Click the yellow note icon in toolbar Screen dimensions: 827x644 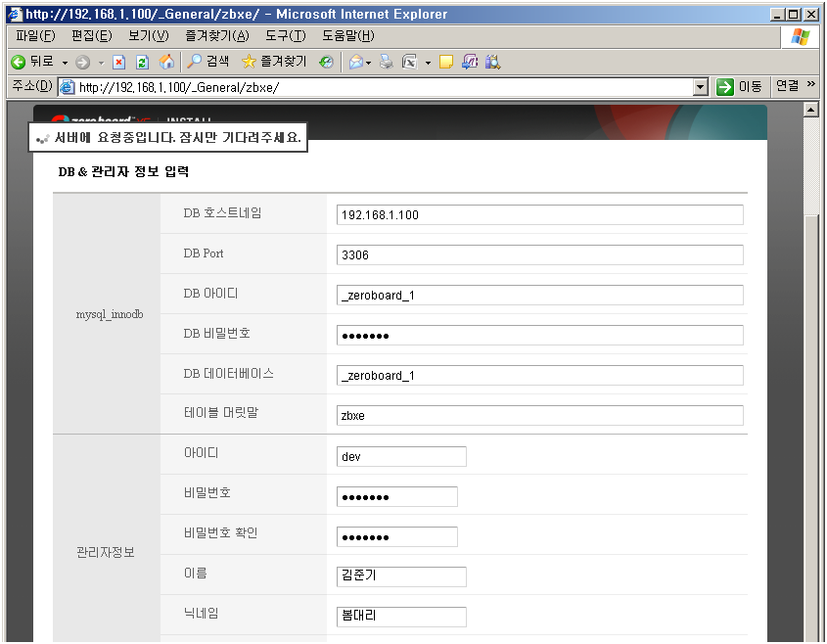(446, 63)
